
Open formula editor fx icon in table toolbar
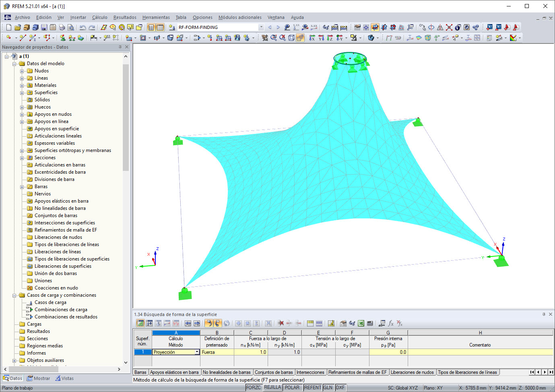pyautogui.click(x=391, y=323)
